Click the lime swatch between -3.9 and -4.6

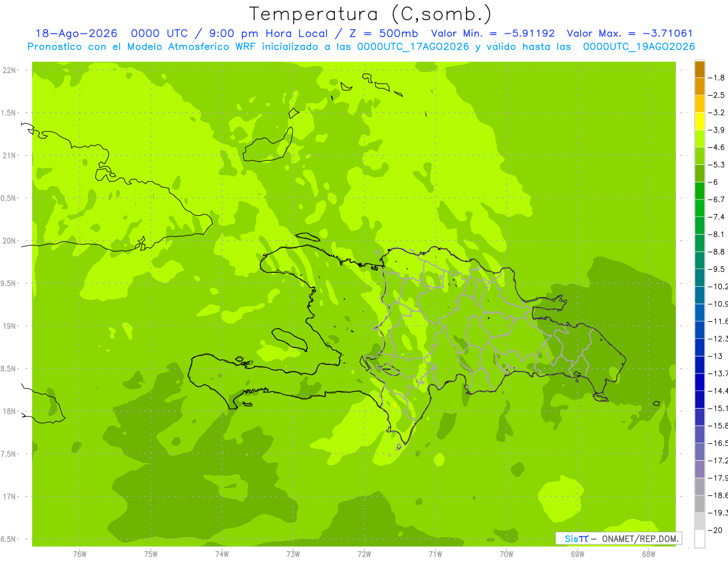699,139
